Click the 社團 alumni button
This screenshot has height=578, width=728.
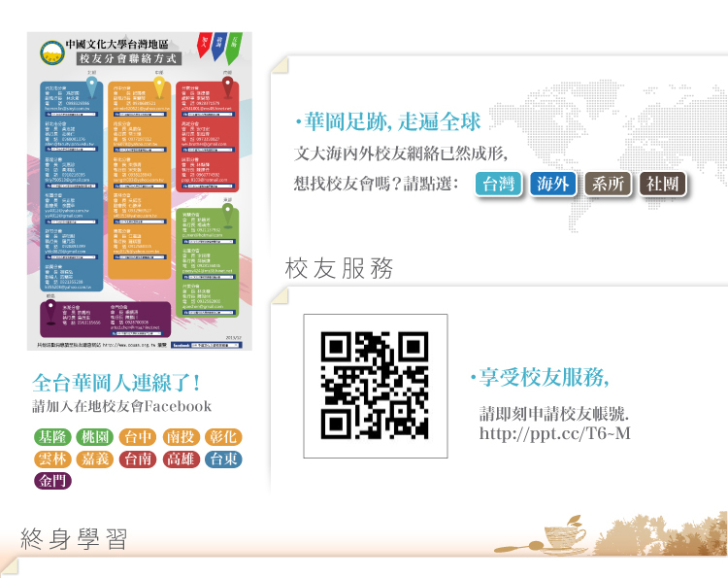click(663, 184)
